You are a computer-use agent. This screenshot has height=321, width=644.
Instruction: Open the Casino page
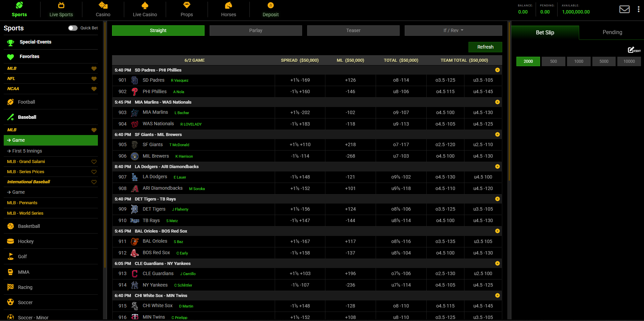pos(103,9)
